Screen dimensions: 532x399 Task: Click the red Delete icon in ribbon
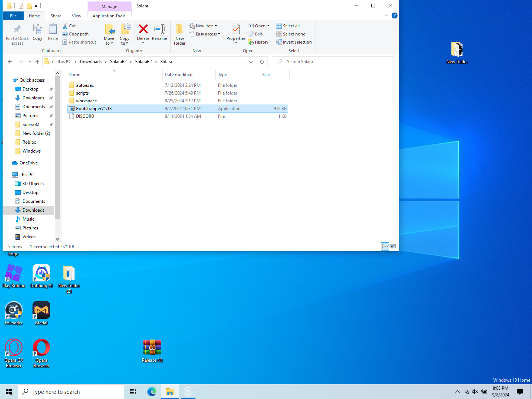coord(143,30)
